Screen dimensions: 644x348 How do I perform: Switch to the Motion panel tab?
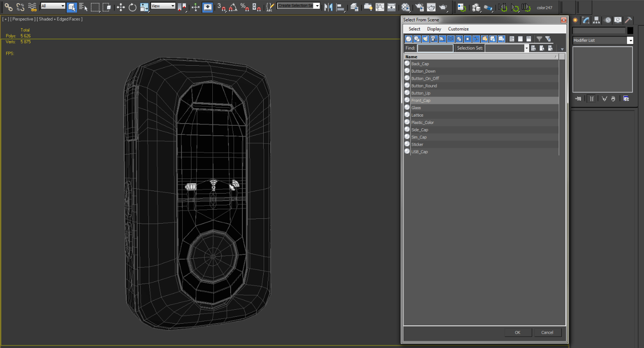coord(607,20)
